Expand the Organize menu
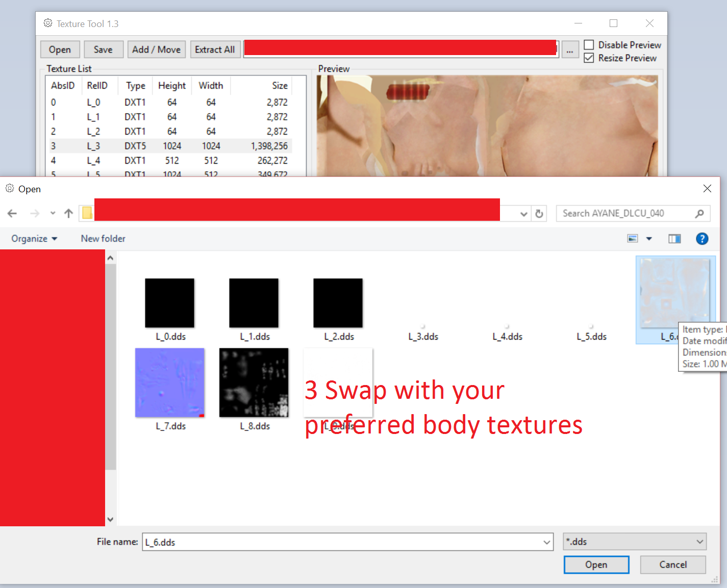This screenshot has height=588, width=727. 34,239
